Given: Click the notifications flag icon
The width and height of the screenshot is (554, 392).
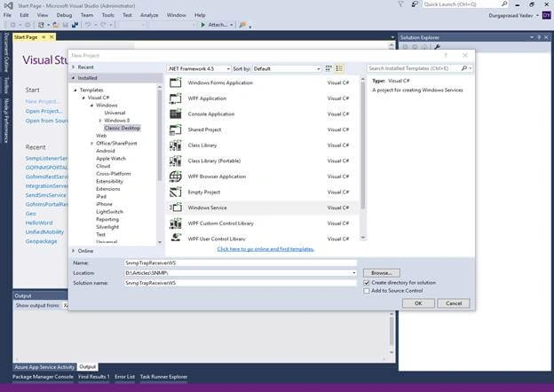Looking at the screenshot, I should tap(400, 4).
